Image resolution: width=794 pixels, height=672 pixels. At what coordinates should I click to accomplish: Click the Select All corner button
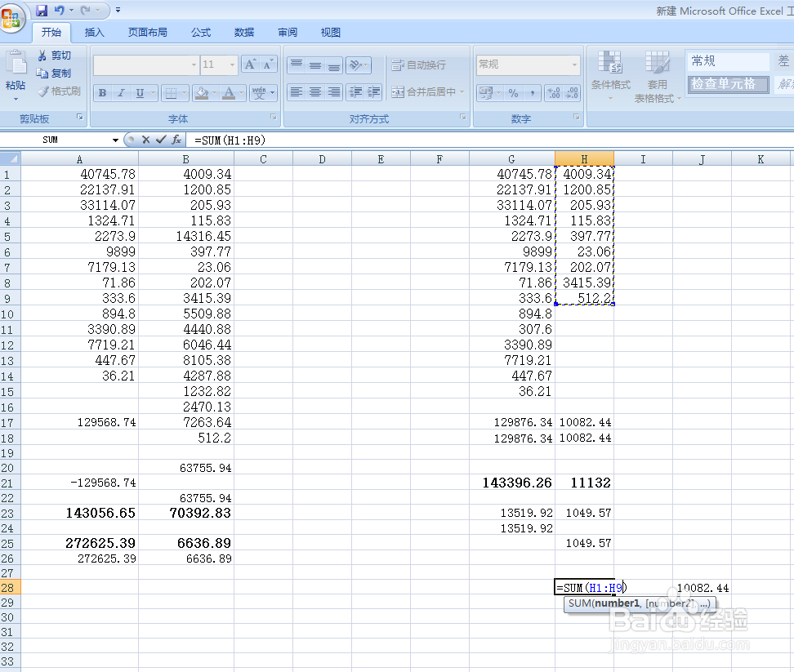tap(10, 159)
